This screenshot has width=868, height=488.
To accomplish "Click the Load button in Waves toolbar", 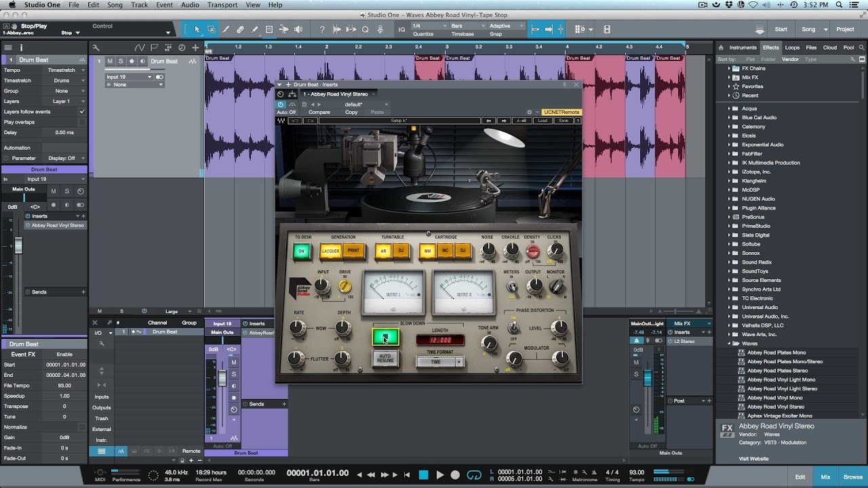I will pyautogui.click(x=542, y=121).
